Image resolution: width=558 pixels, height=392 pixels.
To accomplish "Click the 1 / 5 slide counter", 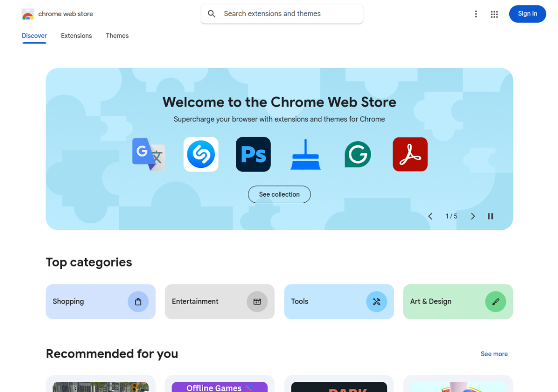I will (x=452, y=216).
